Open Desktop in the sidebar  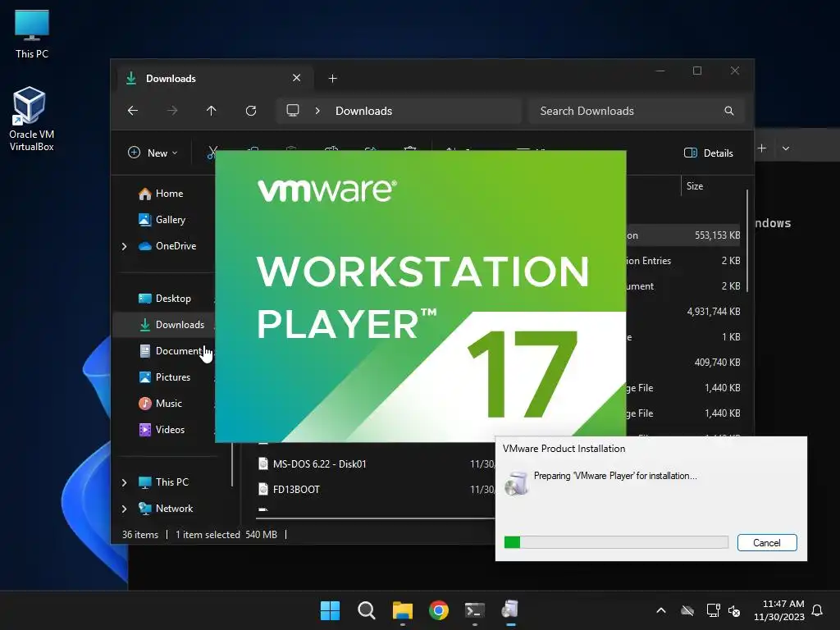click(x=165, y=299)
